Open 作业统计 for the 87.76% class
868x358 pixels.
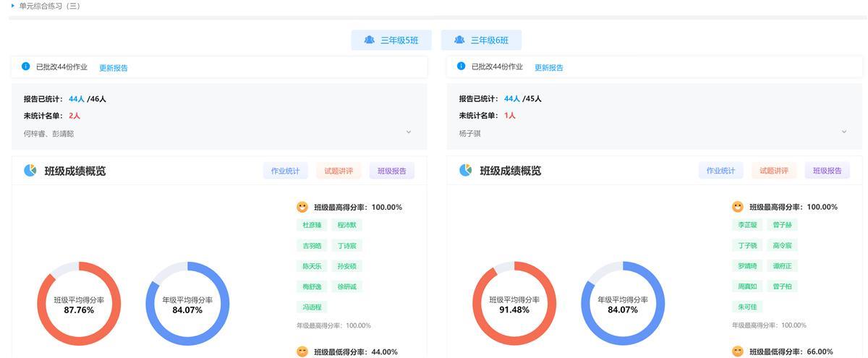tap(285, 171)
